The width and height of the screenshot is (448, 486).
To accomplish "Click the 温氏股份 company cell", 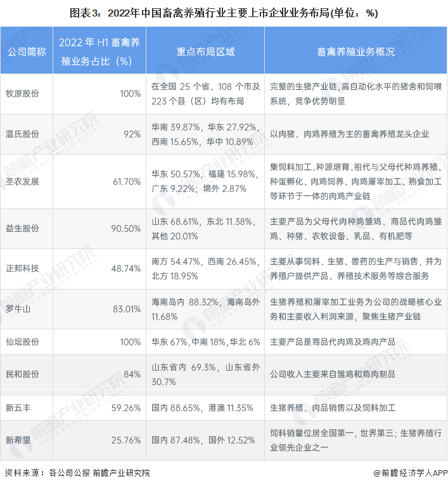I will 27,134.
